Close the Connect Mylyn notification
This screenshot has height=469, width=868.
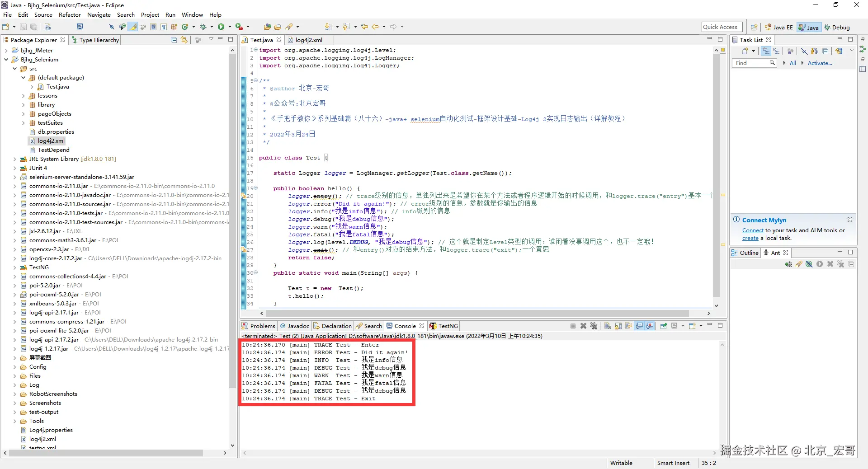pos(850,220)
